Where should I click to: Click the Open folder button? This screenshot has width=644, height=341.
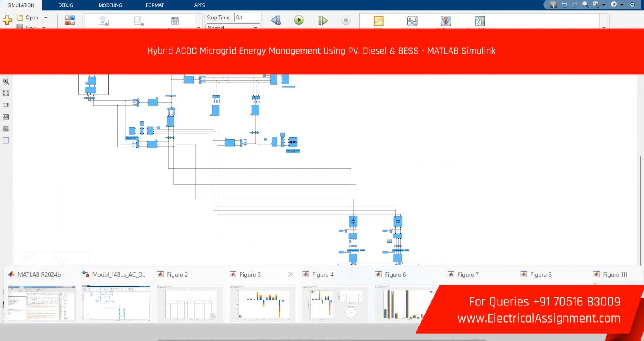pos(28,18)
